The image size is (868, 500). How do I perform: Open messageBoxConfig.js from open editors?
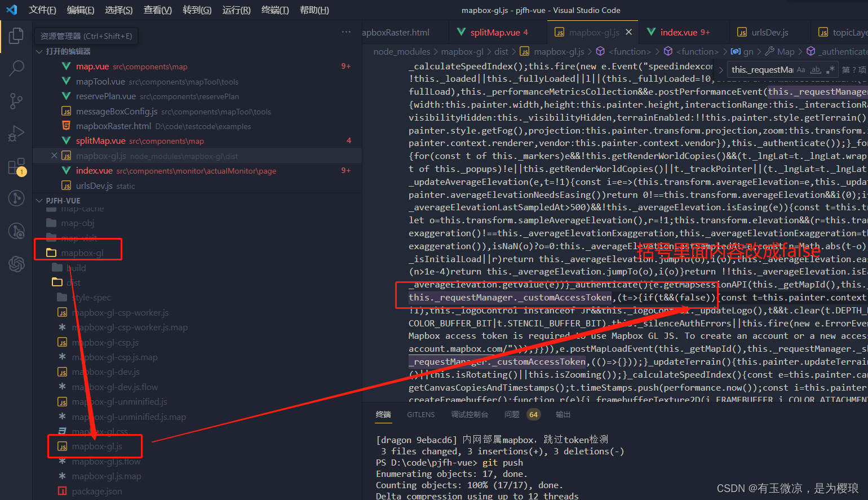coord(197,112)
